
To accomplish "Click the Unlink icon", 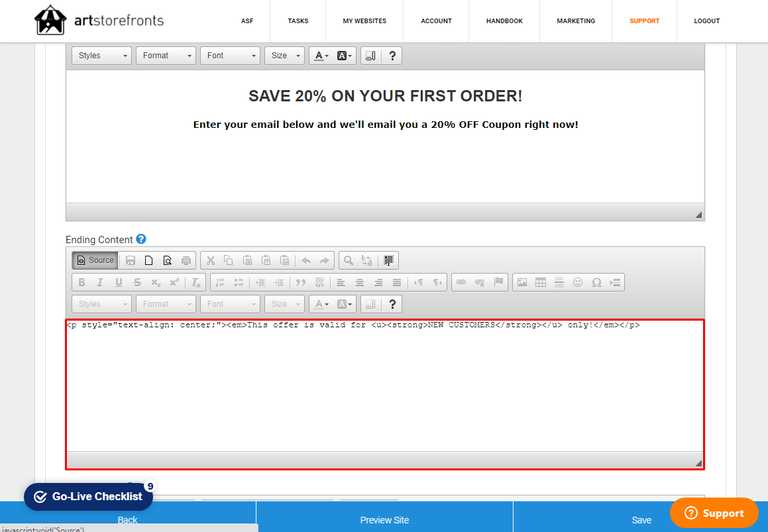I will coord(480,282).
